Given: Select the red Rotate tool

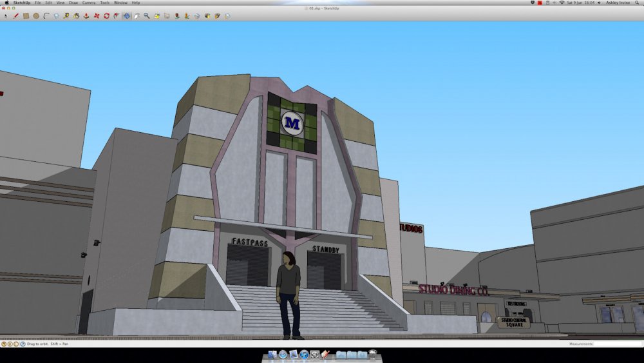Looking at the screenshot, I should (x=106, y=15).
